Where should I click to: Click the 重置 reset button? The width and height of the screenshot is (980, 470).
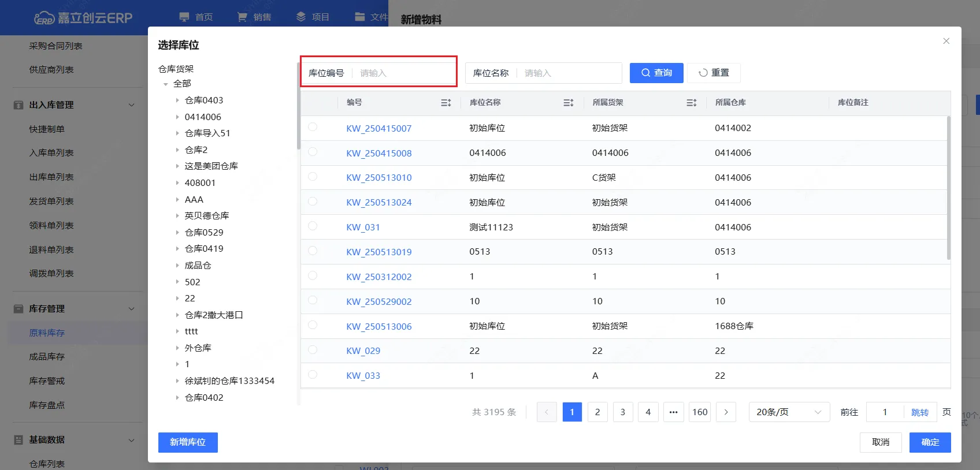pos(714,73)
